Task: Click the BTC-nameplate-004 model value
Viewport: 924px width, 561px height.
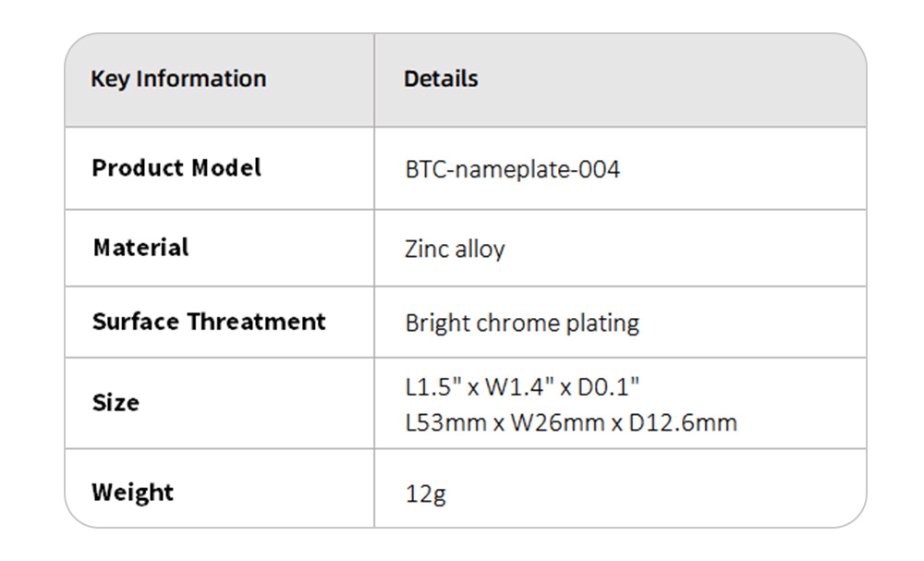Action: (x=513, y=170)
